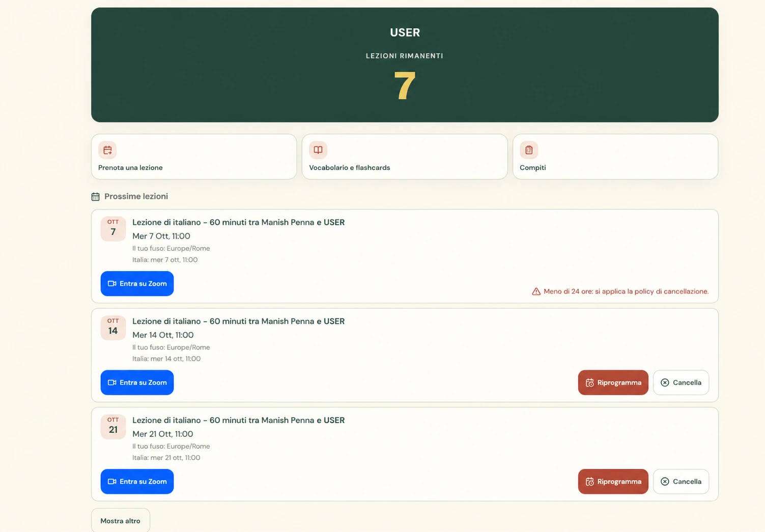Click the text Mer 14 Ott, 11:00
Viewport: 765px width, 532px height.
(x=163, y=335)
